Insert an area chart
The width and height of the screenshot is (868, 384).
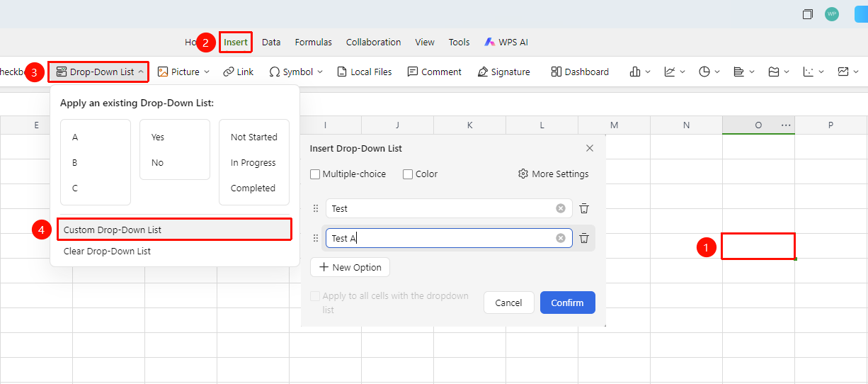tap(774, 72)
